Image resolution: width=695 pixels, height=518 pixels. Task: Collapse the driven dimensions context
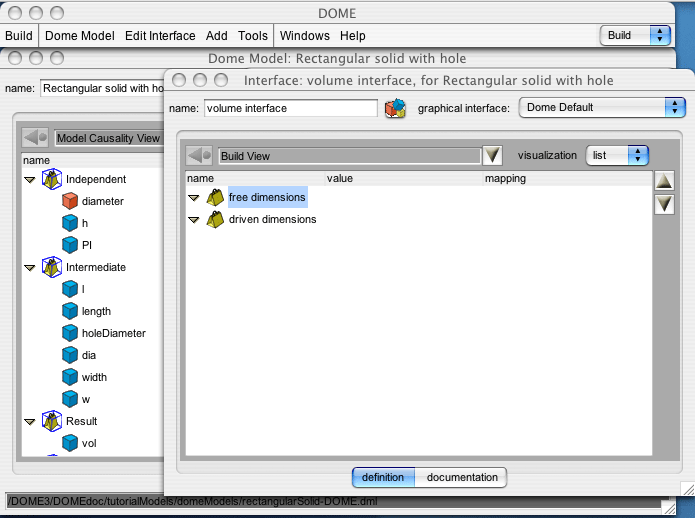pos(194,220)
